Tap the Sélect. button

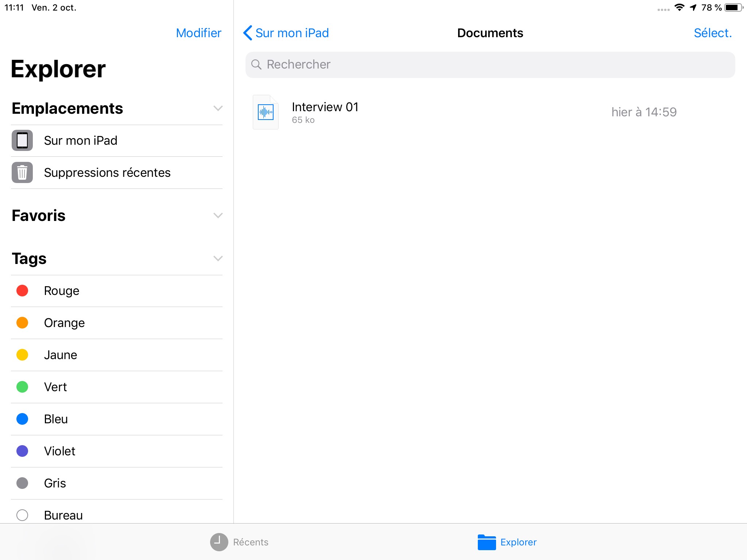712,33
